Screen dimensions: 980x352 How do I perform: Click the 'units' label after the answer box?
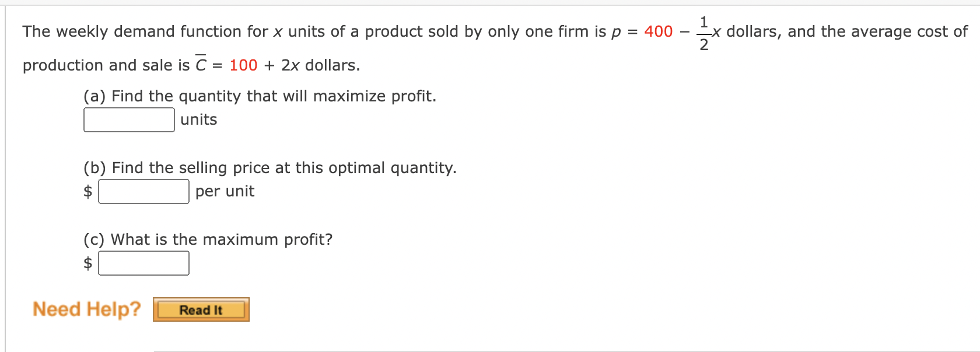(198, 119)
